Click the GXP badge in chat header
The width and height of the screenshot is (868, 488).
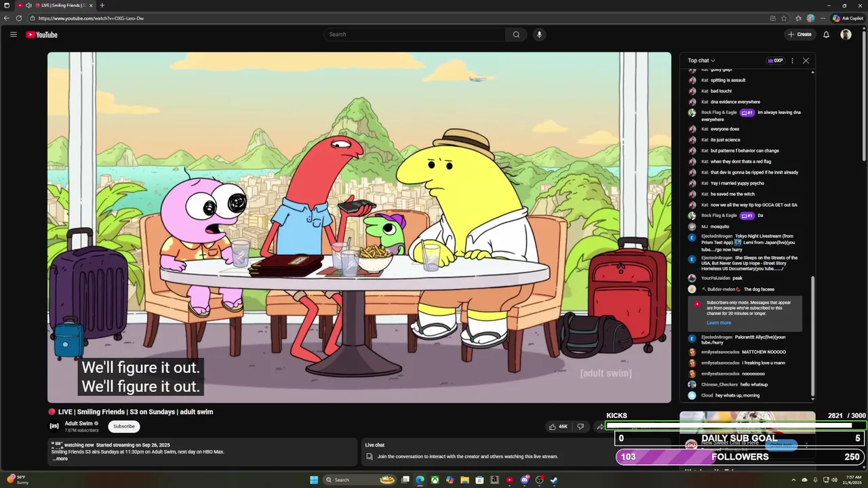tap(775, 60)
